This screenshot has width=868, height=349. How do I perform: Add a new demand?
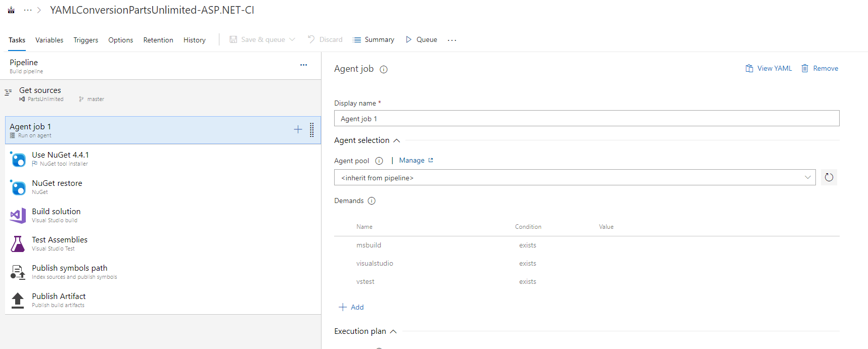(x=351, y=307)
